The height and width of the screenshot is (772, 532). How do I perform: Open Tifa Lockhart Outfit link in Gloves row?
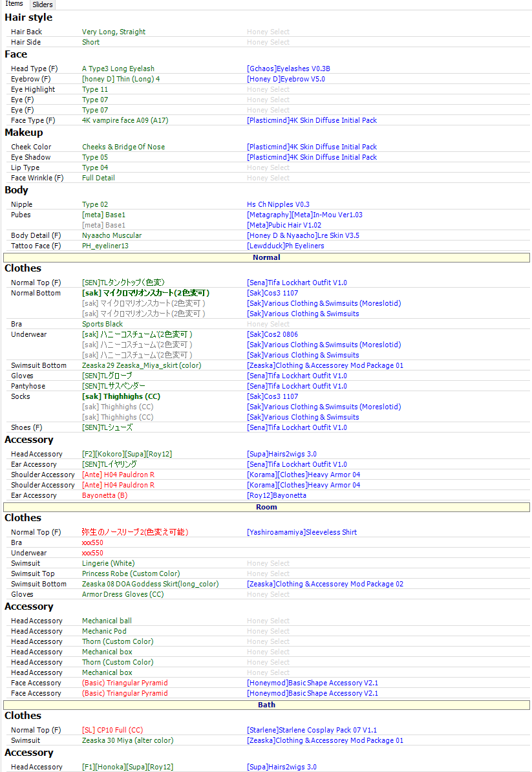(x=297, y=376)
